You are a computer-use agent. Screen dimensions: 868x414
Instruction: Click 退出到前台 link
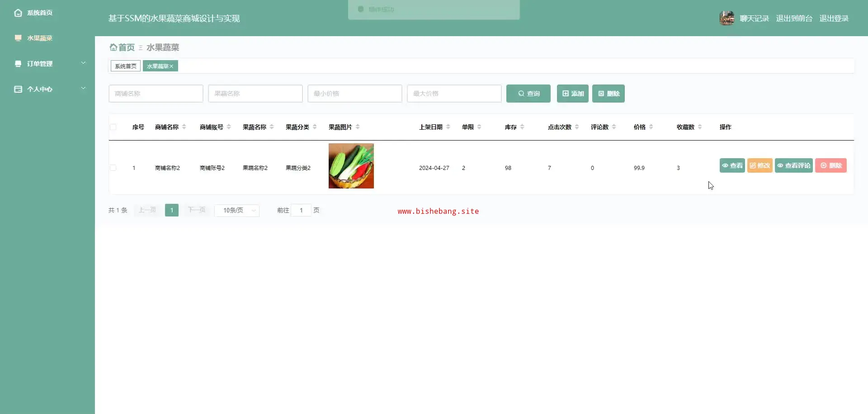tap(794, 19)
